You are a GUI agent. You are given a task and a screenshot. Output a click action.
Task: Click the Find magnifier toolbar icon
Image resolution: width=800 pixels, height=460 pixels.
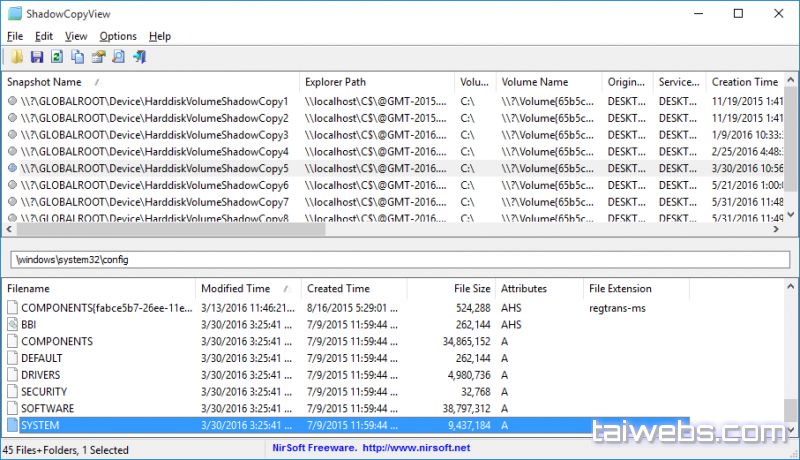(x=119, y=57)
